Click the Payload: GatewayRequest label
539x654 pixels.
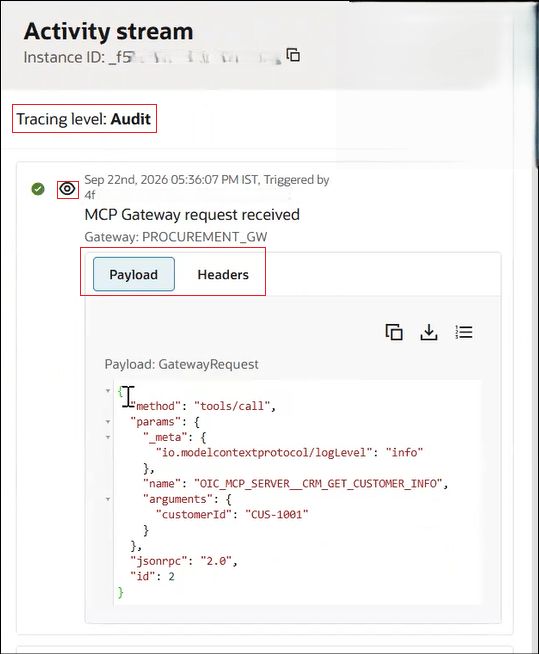(181, 364)
